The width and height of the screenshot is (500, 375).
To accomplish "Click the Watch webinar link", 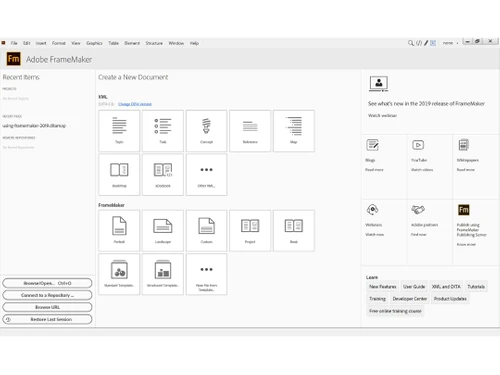I will click(x=382, y=115).
